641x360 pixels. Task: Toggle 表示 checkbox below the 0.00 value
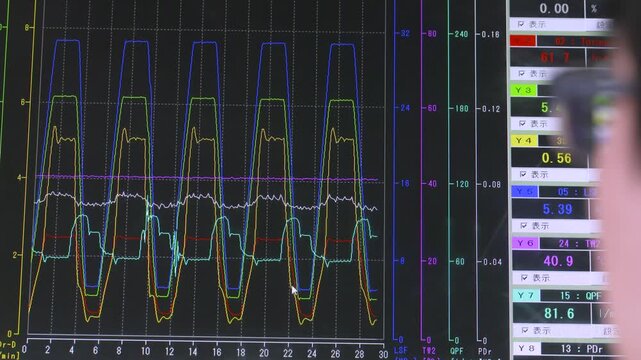[x=520, y=25]
